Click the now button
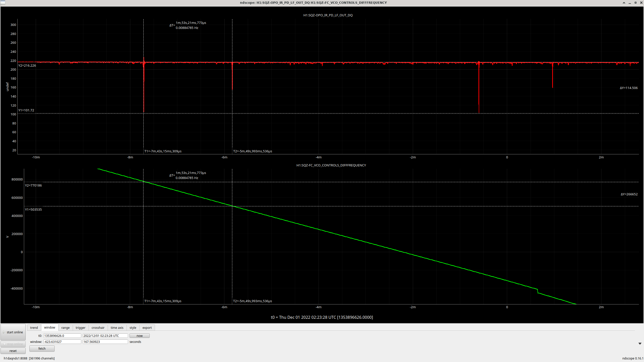Screen dimensions: 644x362 pos(139,336)
